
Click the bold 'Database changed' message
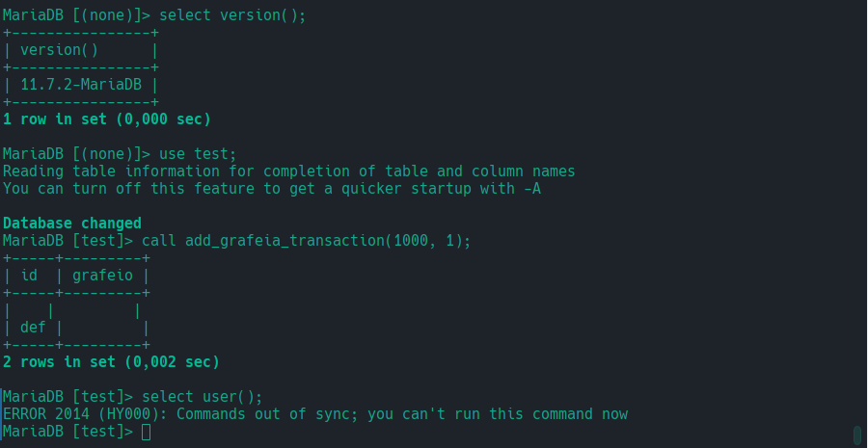click(72, 224)
